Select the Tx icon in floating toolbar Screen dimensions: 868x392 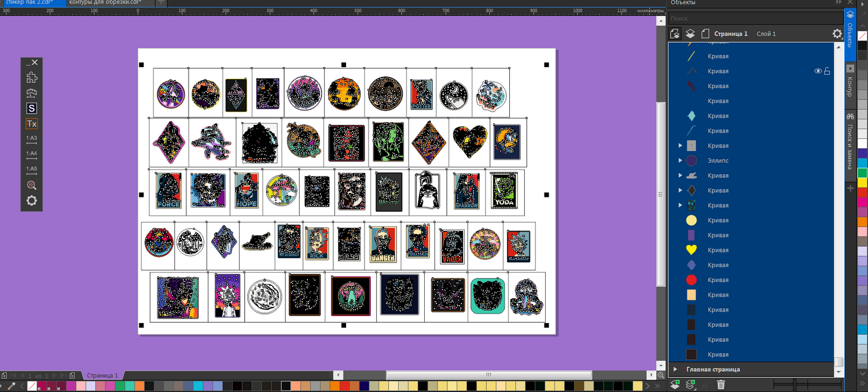point(32,124)
